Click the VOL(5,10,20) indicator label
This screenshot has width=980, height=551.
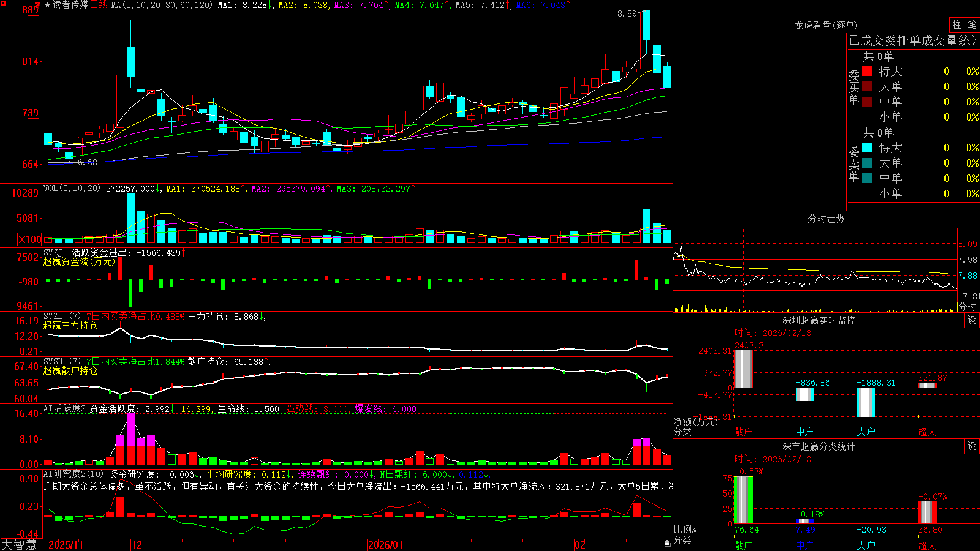pyautogui.click(x=72, y=189)
